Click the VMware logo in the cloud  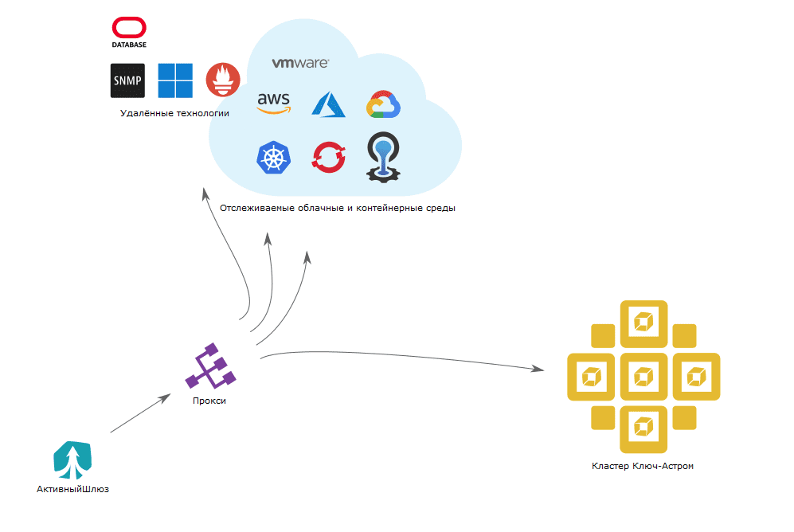pyautogui.click(x=300, y=63)
